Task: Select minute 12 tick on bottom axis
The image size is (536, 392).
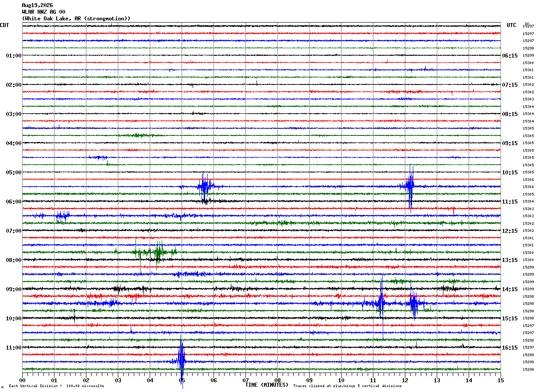Action: click(405, 380)
